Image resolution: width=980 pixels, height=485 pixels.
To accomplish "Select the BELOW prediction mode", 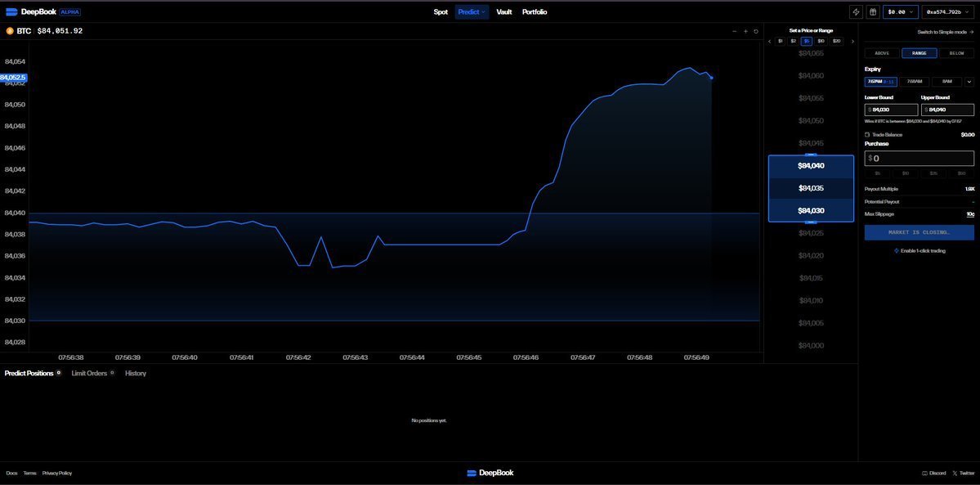I will [956, 53].
